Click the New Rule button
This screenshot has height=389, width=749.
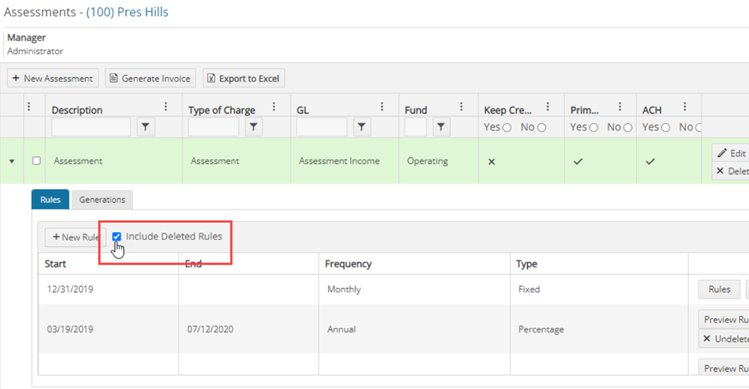[75, 237]
